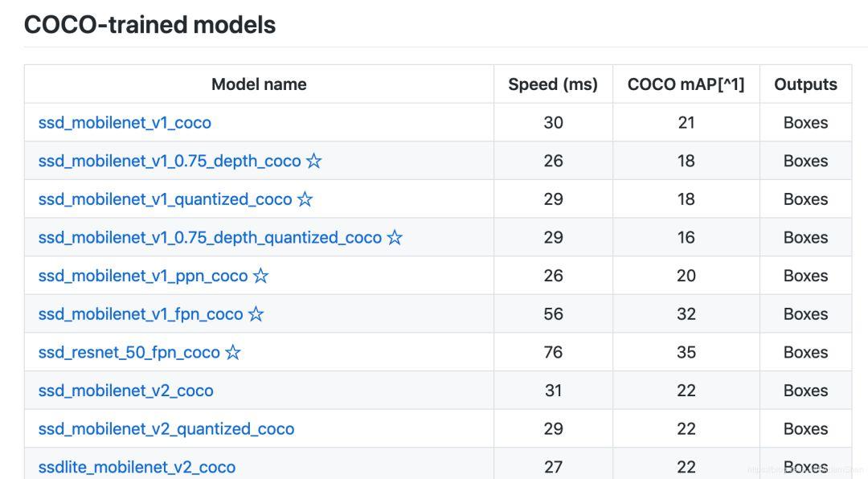Open ssd_mobilenet_v2_quantized_coco link

(x=166, y=429)
